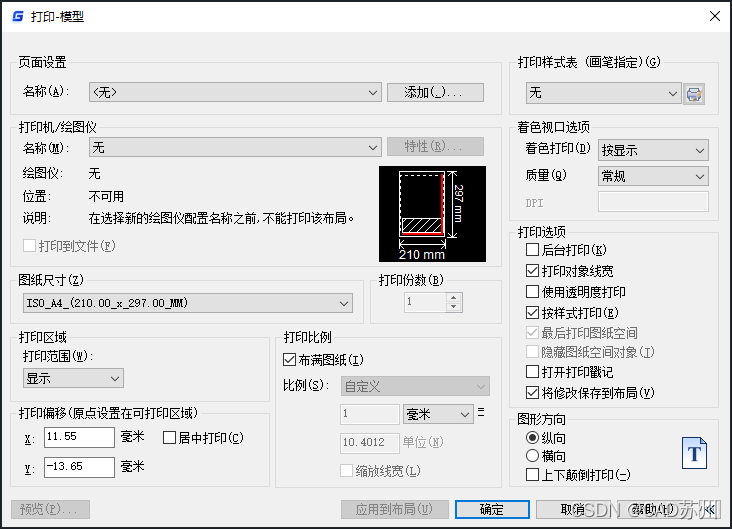Click the scale equals sign icon
Viewport: 732px width, 529px height.
click(481, 412)
